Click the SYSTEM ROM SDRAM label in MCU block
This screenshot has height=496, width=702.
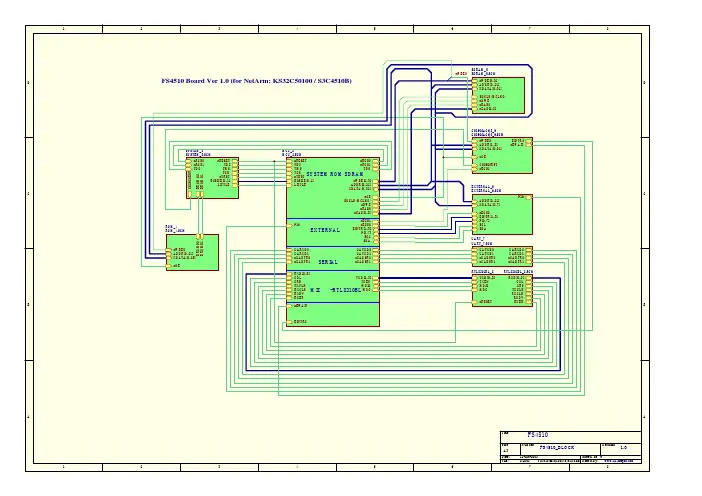[335, 174]
